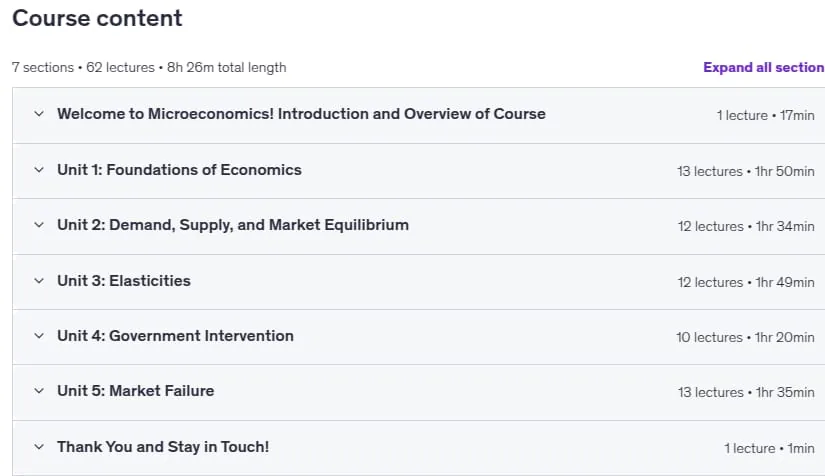Image resolution: width=825 pixels, height=476 pixels.
Task: Expand the Welcome to Microeconomics chevron
Action: [39, 114]
